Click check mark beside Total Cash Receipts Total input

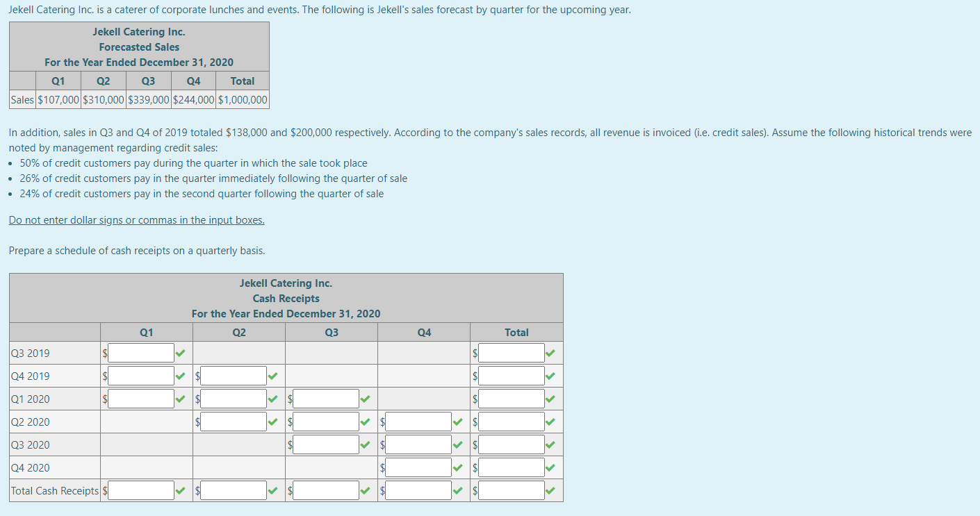tap(550, 491)
